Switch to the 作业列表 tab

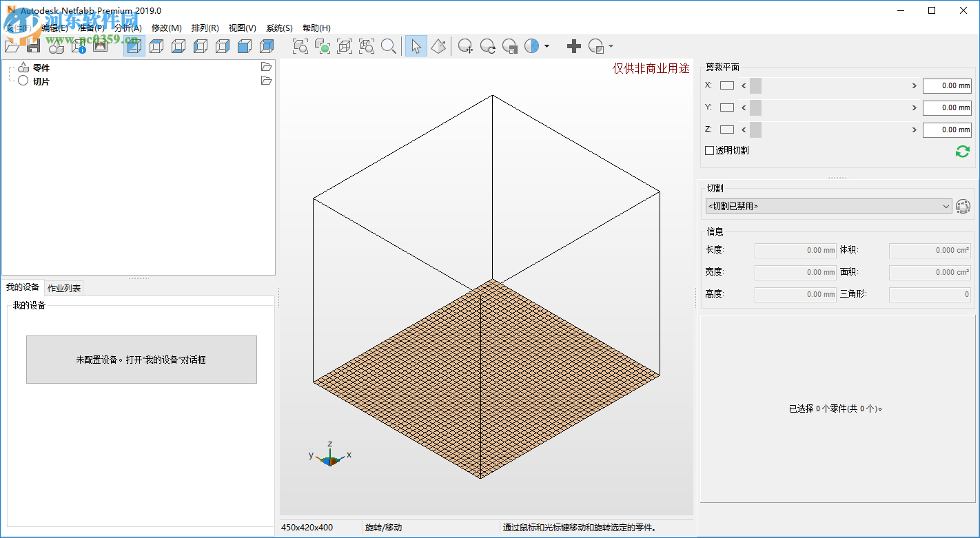(63, 287)
